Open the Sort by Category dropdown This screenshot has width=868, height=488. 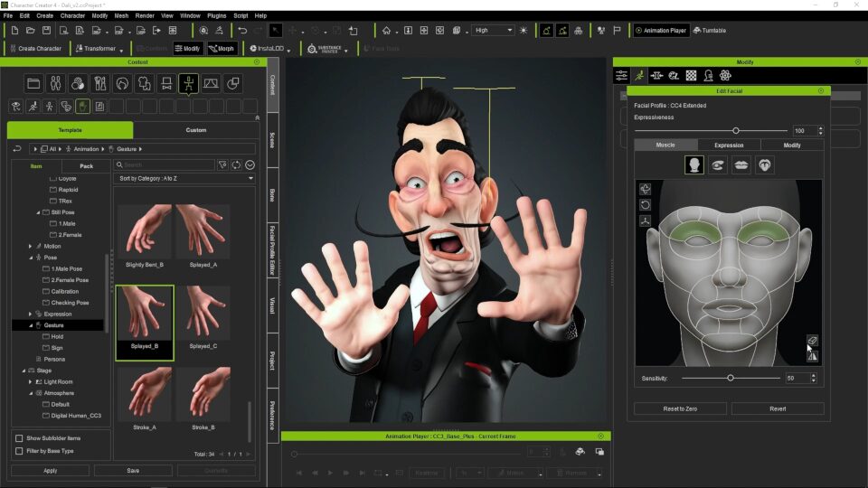pyautogui.click(x=185, y=179)
